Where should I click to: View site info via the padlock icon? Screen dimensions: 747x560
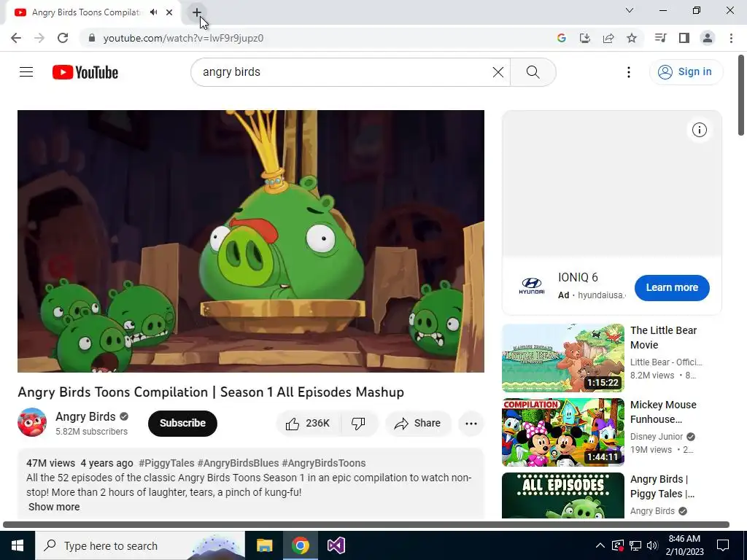coord(92,38)
